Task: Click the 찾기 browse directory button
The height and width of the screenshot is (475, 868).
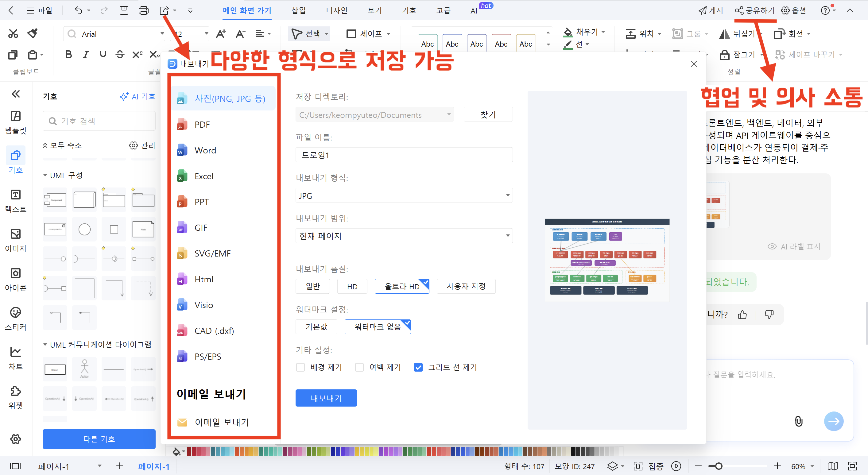Action: (488, 114)
